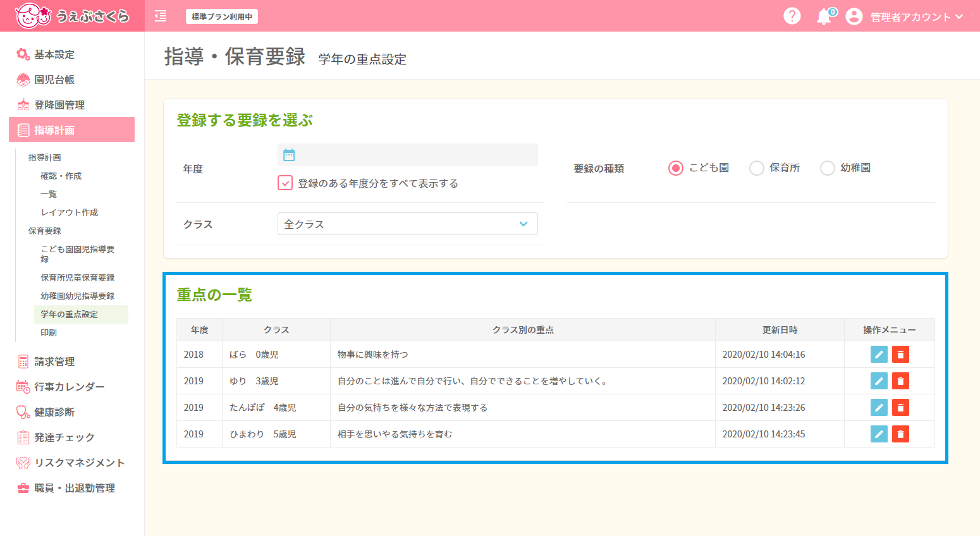
Task: Click cell 相手を思いやる気持ちを育む
Action: [395, 434]
